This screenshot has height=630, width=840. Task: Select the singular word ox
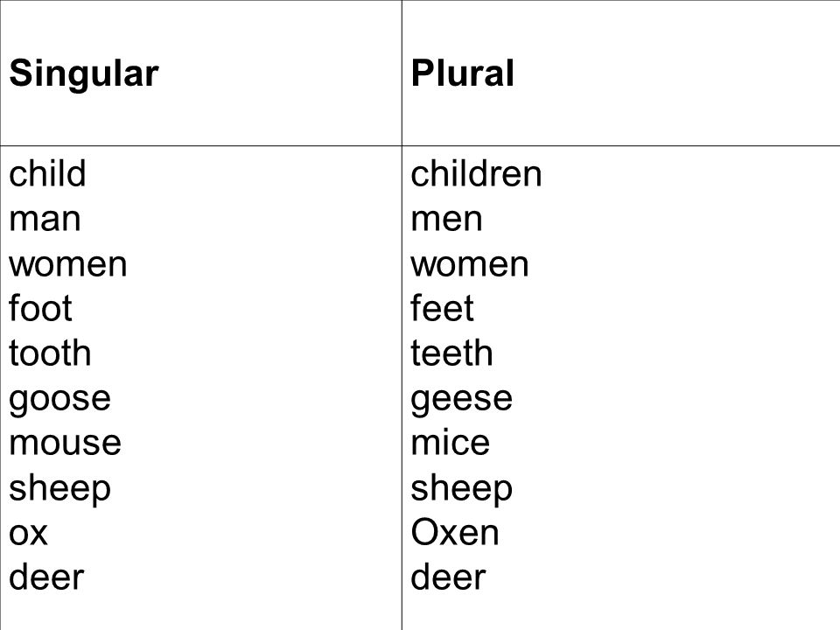(x=28, y=534)
